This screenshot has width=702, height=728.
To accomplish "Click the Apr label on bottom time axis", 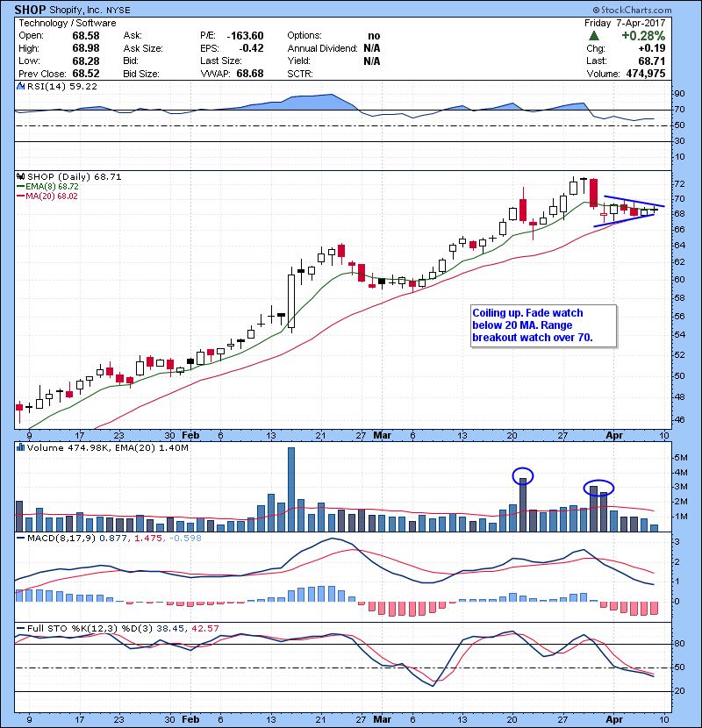I will [614, 719].
